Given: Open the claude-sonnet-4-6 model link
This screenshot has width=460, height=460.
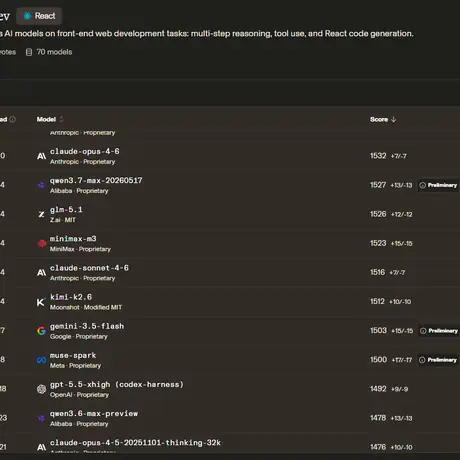Looking at the screenshot, I should pos(89,268).
